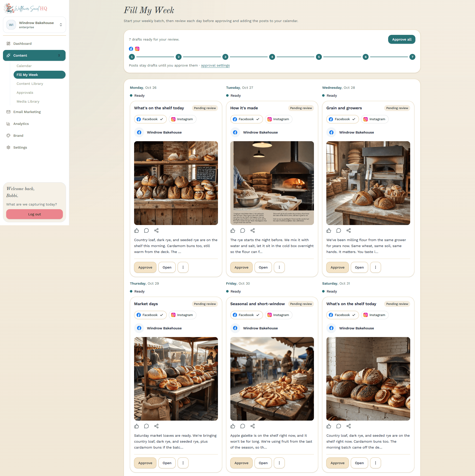Click the like icon on Wednesday's Grain and growers post

point(329,230)
